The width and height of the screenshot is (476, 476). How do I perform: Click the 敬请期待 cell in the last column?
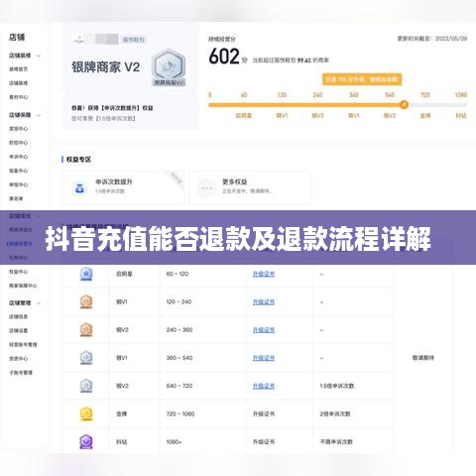423,358
